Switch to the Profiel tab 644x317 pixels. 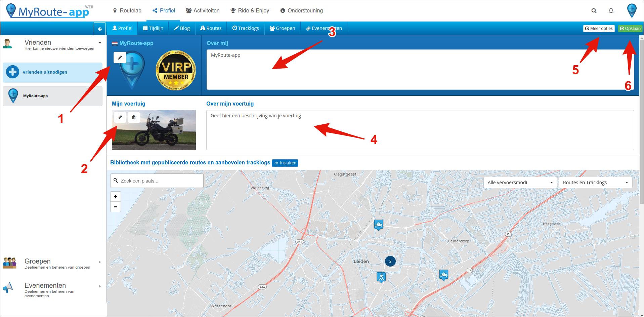click(x=122, y=28)
